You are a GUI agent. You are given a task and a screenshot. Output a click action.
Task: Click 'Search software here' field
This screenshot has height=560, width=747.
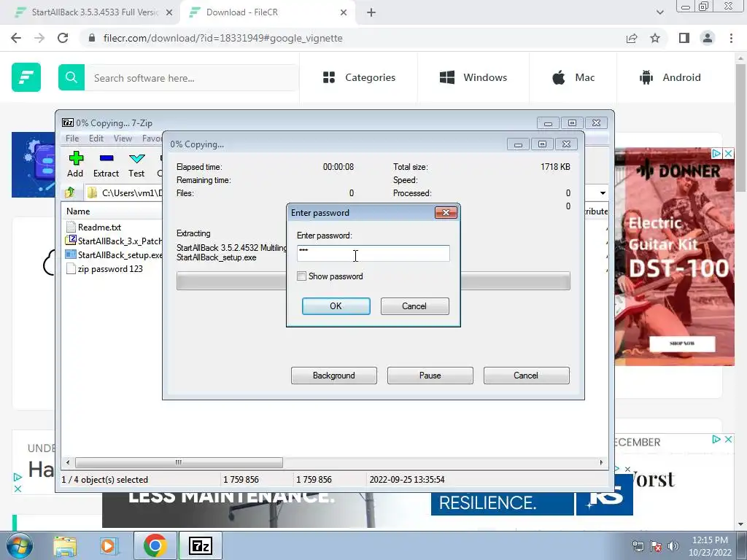coord(190,77)
